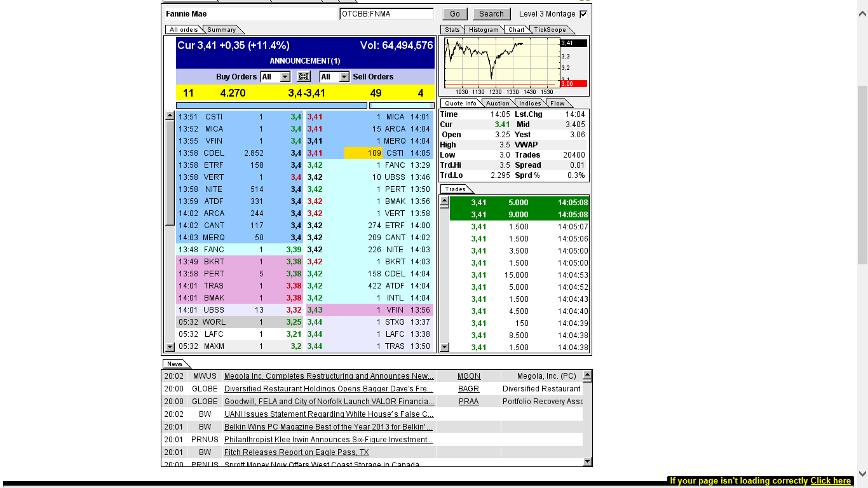Open the Megola Inc. Completes Restructuring headline
Viewport: 868px width, 488px height.
329,376
